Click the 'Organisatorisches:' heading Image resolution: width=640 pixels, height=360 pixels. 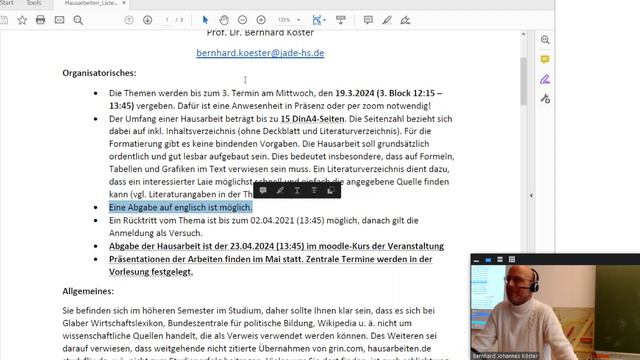tap(99, 73)
